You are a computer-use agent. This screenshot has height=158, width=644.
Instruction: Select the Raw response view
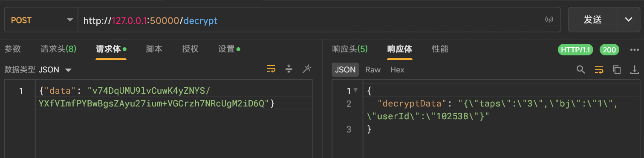(373, 69)
